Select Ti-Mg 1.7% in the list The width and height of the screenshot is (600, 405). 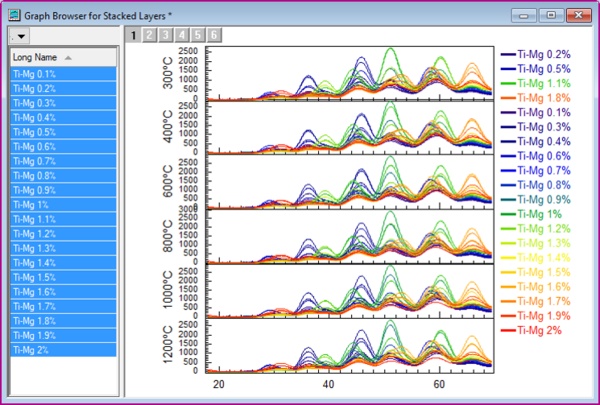coord(64,307)
